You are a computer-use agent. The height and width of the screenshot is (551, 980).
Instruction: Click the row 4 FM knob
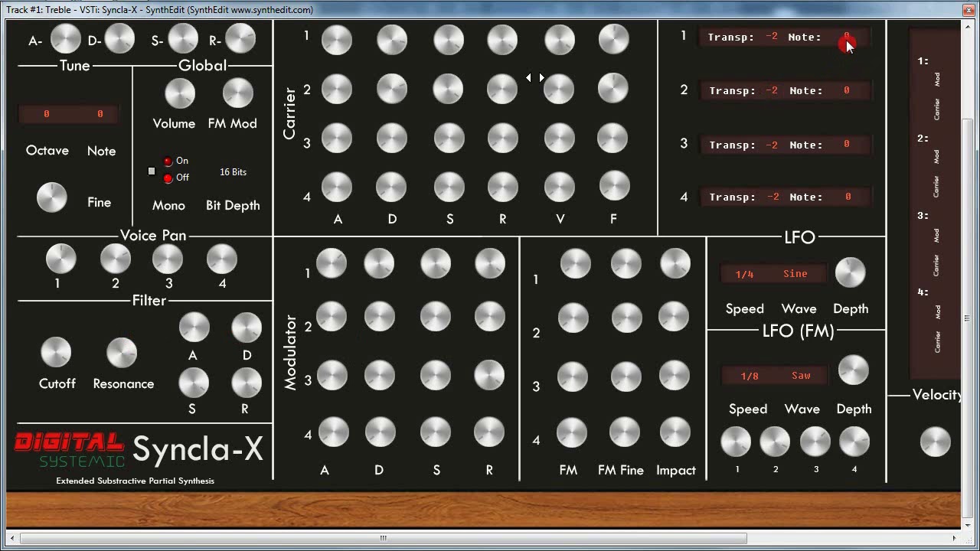571,432
